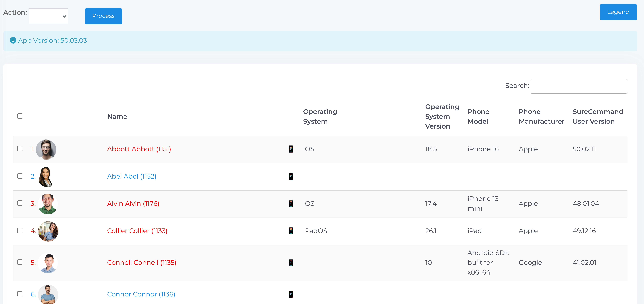Click the row number 1. link
This screenshot has height=304, width=644.
(x=32, y=149)
